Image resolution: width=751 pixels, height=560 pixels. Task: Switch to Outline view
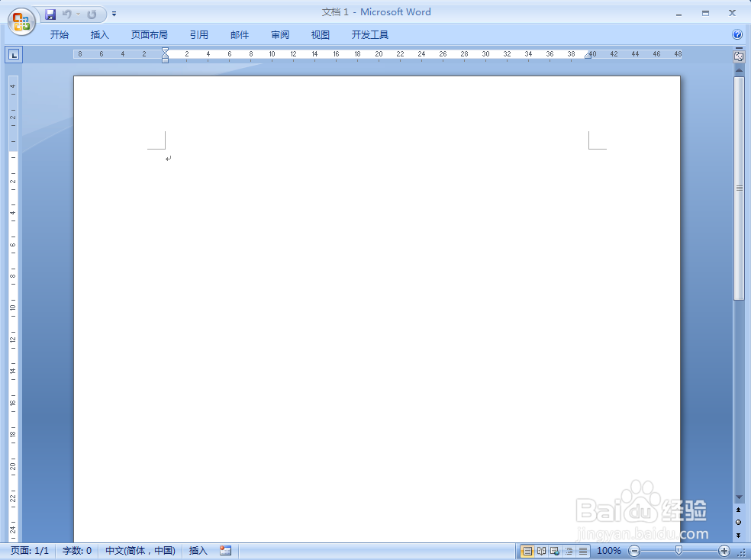point(569,552)
